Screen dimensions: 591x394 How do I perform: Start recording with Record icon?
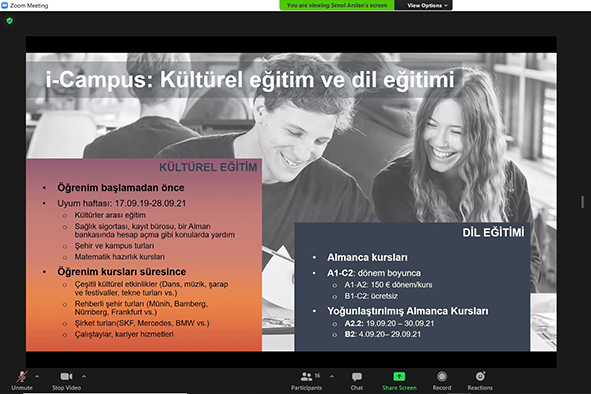coord(442,376)
